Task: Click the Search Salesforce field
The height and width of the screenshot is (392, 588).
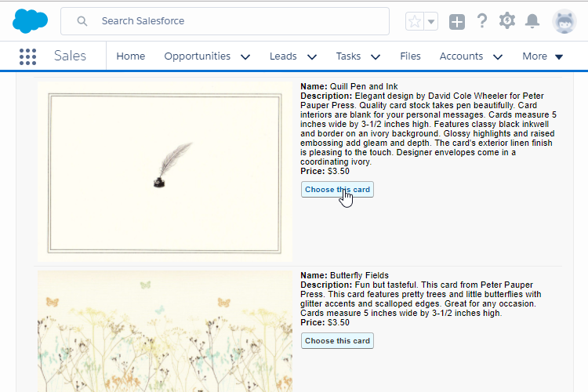Action: (235, 21)
